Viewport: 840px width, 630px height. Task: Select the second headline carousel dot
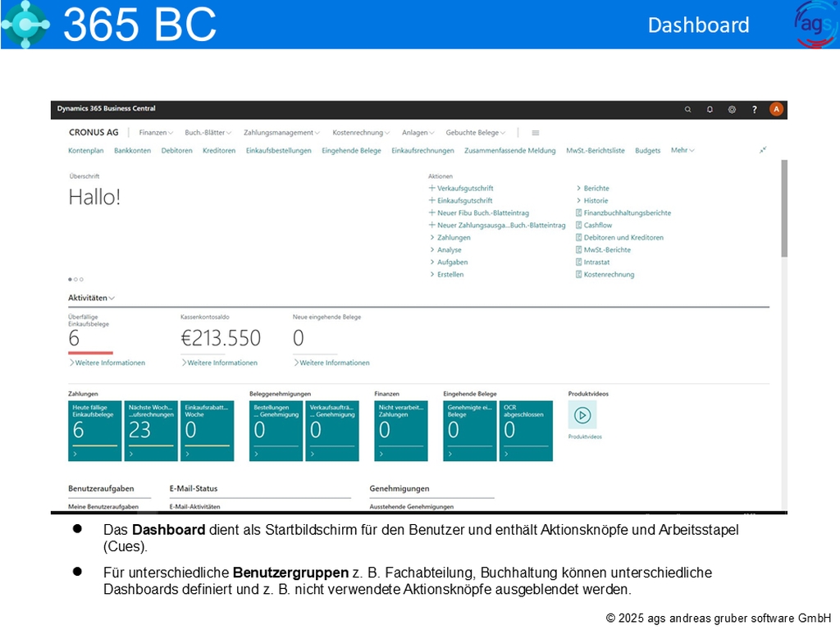click(75, 279)
